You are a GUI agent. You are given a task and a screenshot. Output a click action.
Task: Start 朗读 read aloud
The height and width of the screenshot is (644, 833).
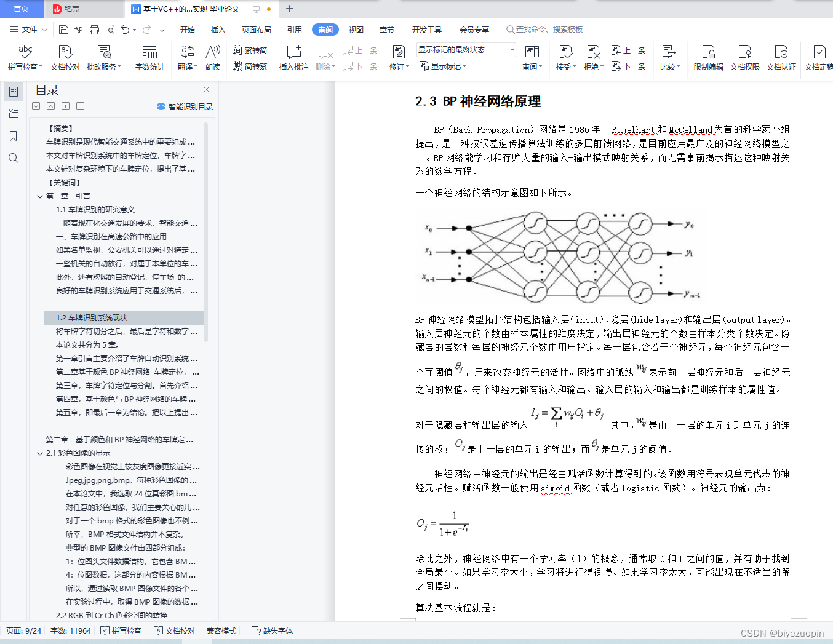213,57
